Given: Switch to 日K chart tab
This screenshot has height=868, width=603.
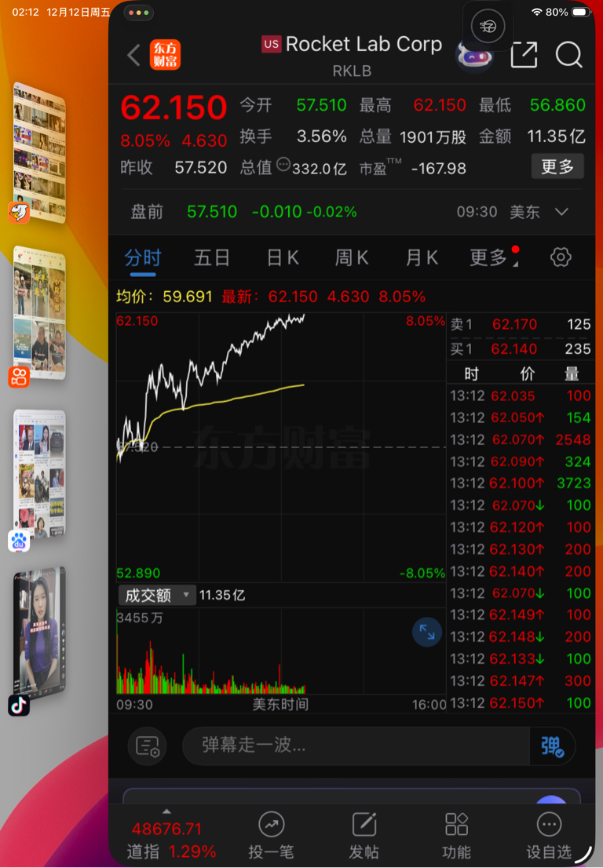Looking at the screenshot, I should coord(283,258).
